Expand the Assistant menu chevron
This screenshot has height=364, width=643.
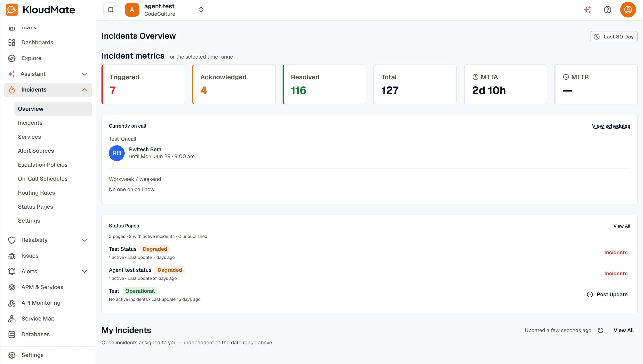[x=84, y=74]
